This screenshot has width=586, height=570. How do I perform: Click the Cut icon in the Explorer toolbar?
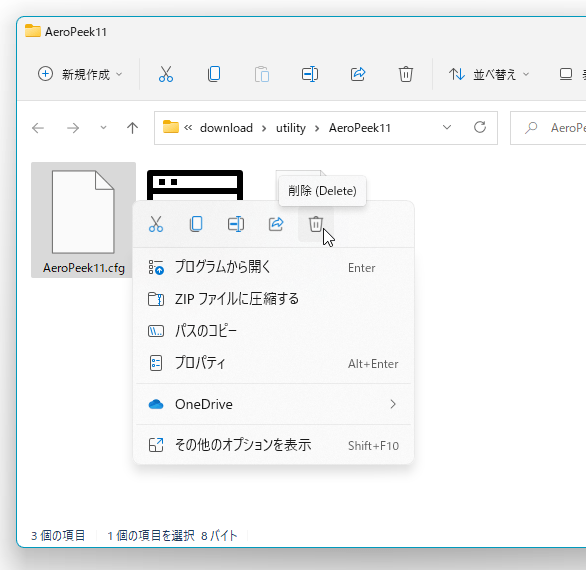coord(166,74)
